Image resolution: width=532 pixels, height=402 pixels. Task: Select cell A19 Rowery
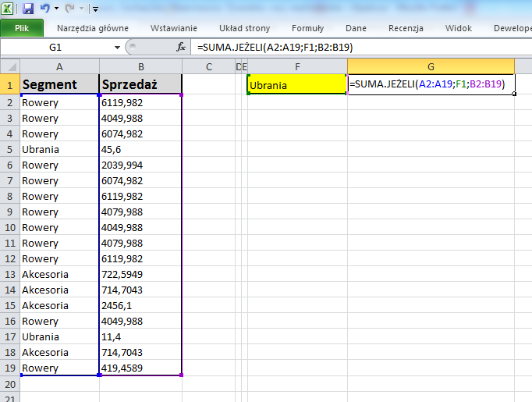(x=59, y=368)
